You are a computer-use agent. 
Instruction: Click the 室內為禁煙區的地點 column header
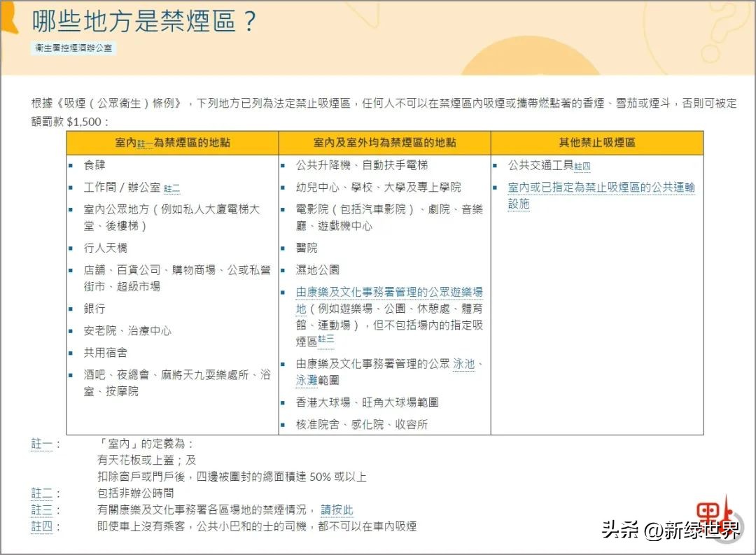point(171,142)
